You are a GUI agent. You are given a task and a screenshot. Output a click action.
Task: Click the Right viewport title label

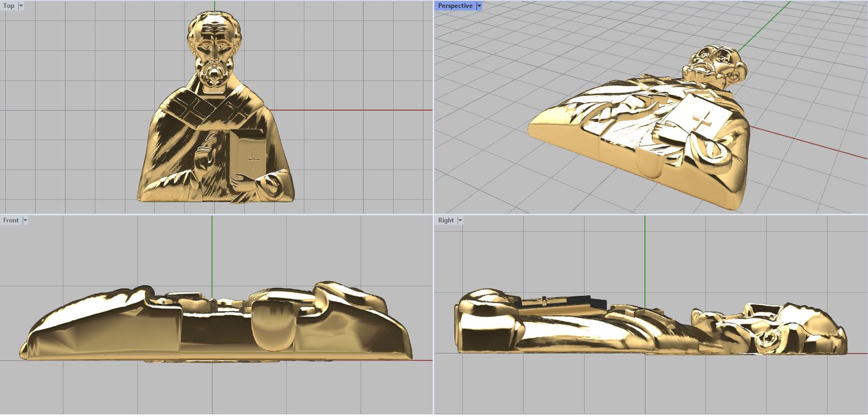coord(445,220)
